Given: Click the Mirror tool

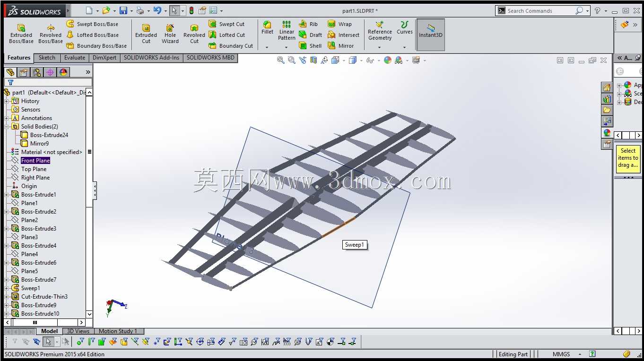Looking at the screenshot, I should [x=340, y=46].
